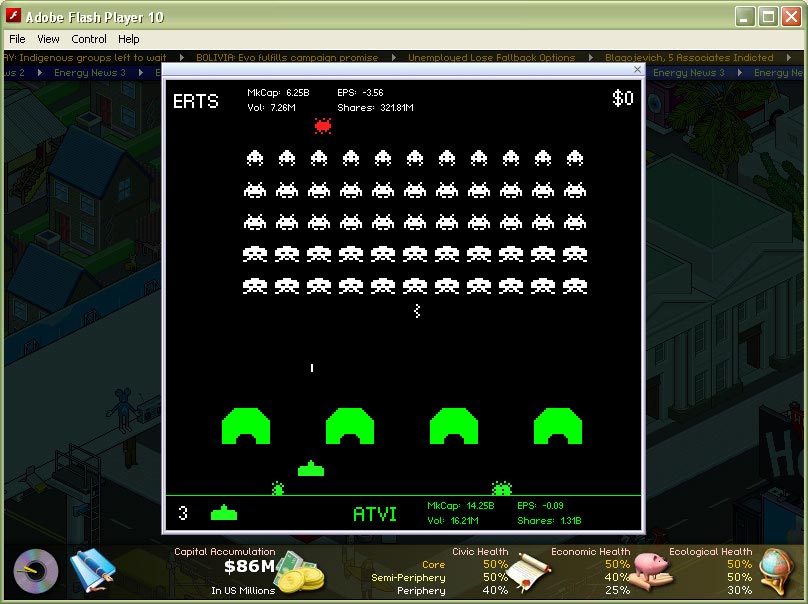Click the CD disc gauge icon
Image resolution: width=808 pixels, height=604 pixels.
36,572
